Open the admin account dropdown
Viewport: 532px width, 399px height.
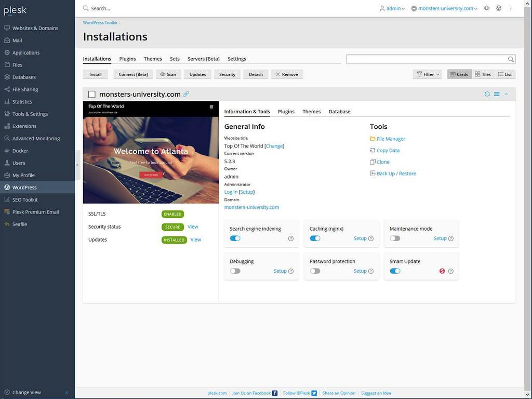pyautogui.click(x=392, y=8)
